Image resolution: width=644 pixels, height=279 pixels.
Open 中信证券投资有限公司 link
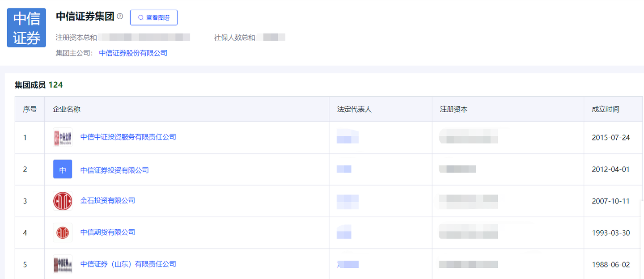114,170
